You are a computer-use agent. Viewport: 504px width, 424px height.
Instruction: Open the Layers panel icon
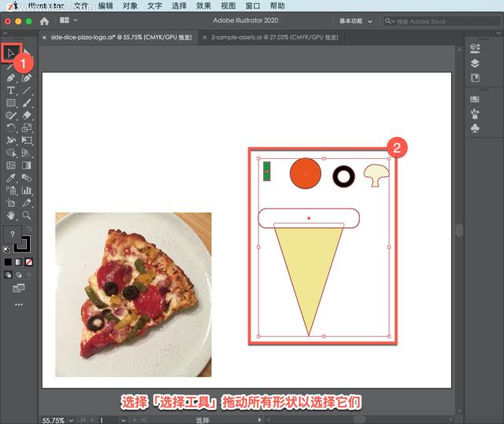point(475,63)
